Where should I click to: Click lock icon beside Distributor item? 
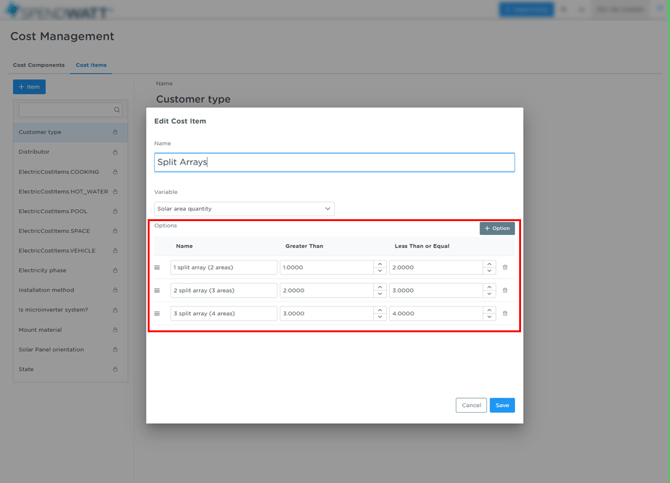115,152
